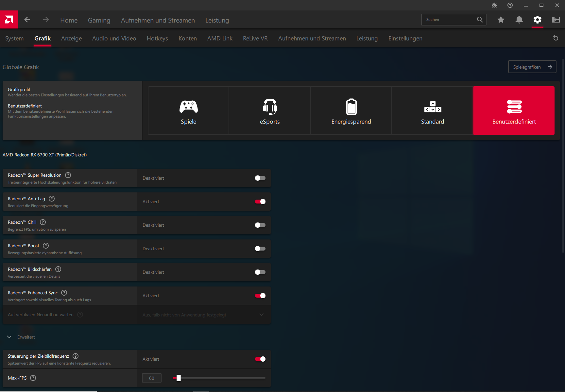
Task: Open Aufnehmen und Streamen settings sub-tab
Action: 312,38
